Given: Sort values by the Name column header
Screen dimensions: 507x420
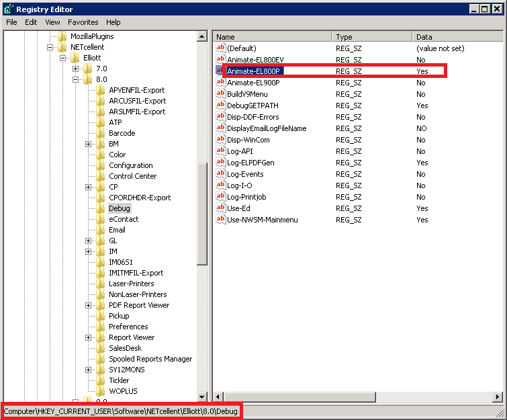Looking at the screenshot, I should pyautogui.click(x=272, y=36).
